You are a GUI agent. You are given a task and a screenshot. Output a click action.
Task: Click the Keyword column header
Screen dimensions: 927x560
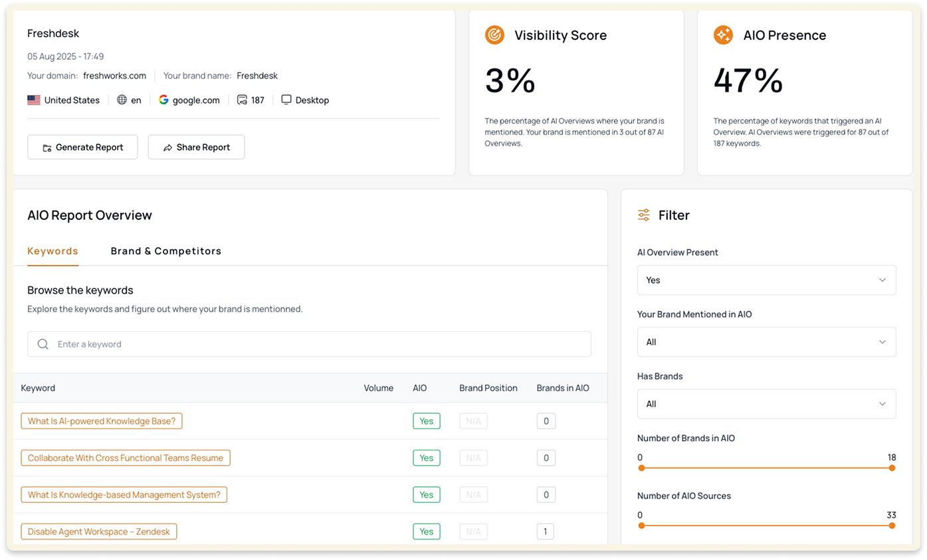pos(38,388)
